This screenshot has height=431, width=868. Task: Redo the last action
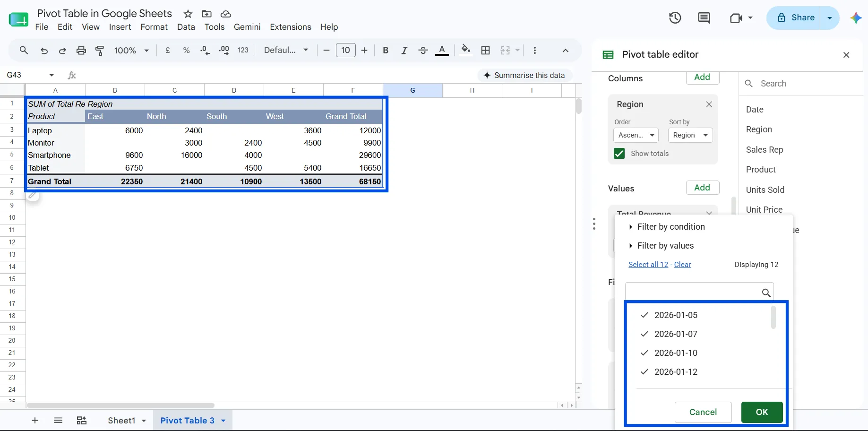coord(62,50)
